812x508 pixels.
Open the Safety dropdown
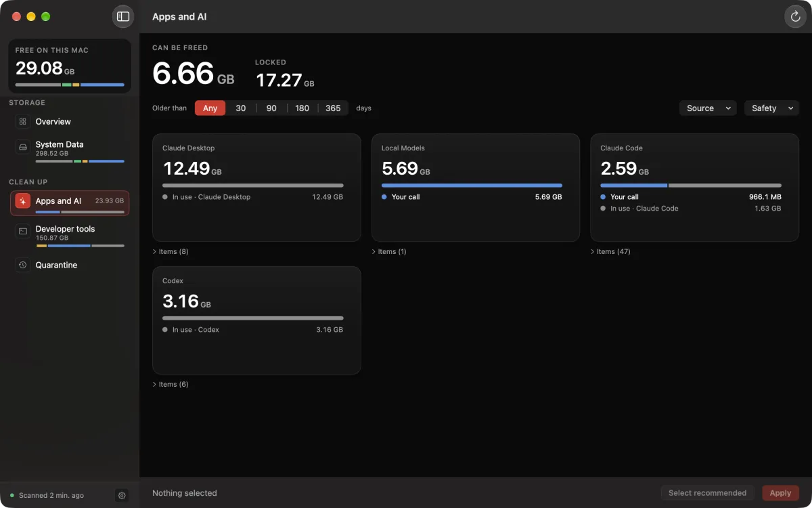point(771,108)
